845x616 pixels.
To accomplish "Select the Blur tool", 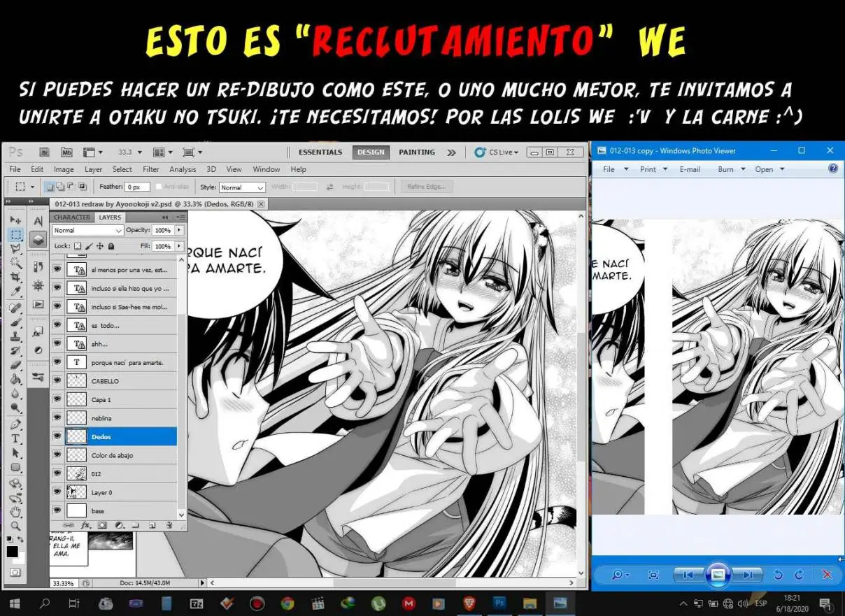I will point(15,393).
